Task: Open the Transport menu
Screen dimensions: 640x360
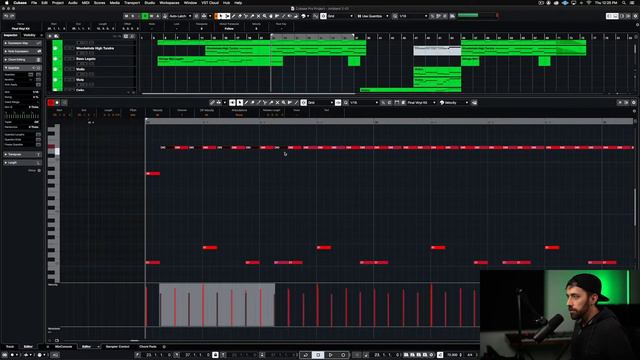Action: 132,2
